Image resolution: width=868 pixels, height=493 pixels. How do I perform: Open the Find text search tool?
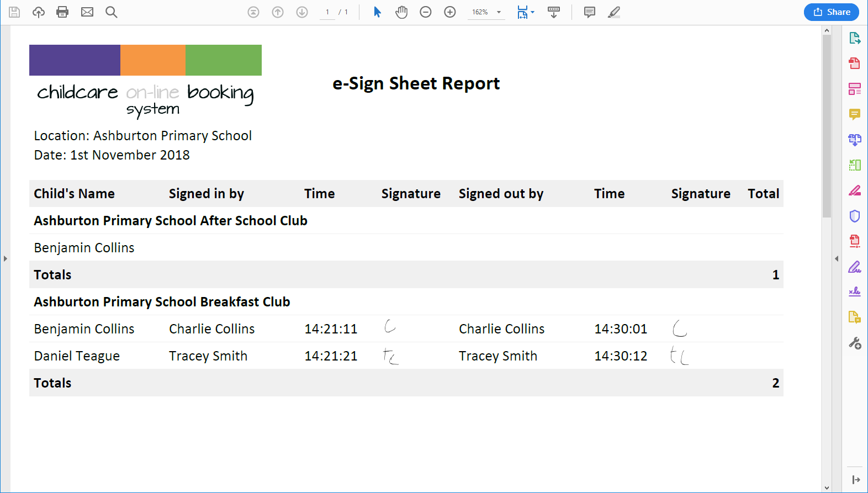(x=111, y=12)
